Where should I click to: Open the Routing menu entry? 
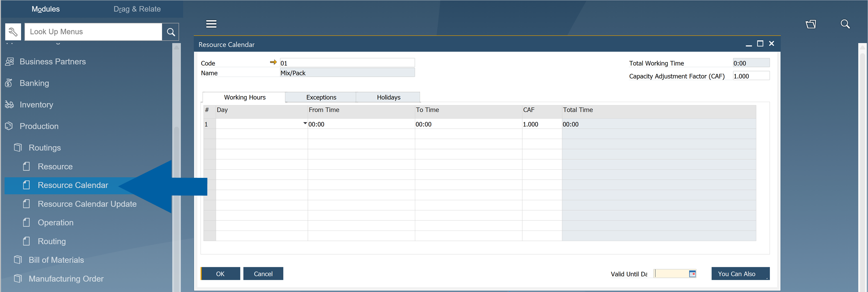pyautogui.click(x=52, y=241)
